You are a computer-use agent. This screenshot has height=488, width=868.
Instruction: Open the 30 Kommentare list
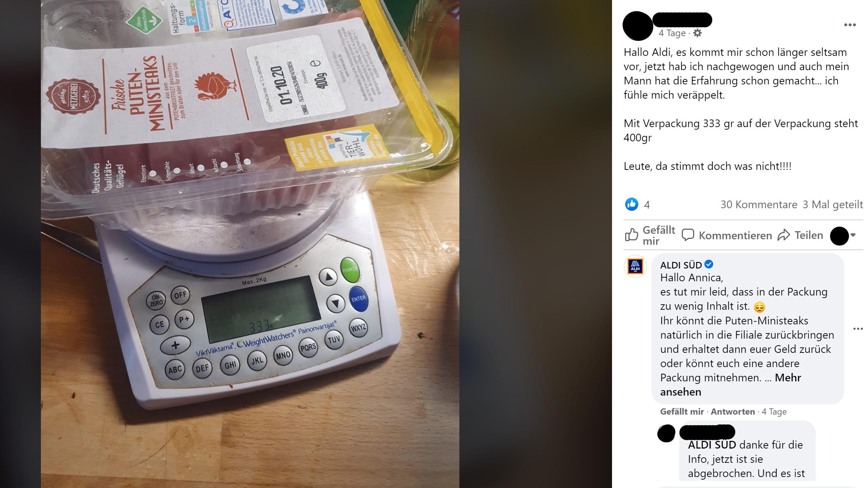point(759,205)
